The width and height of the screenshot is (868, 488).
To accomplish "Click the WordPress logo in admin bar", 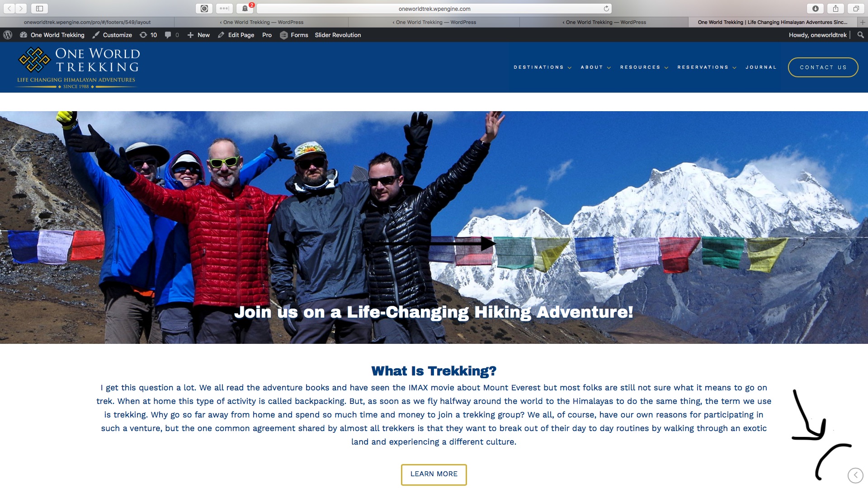I will [8, 35].
